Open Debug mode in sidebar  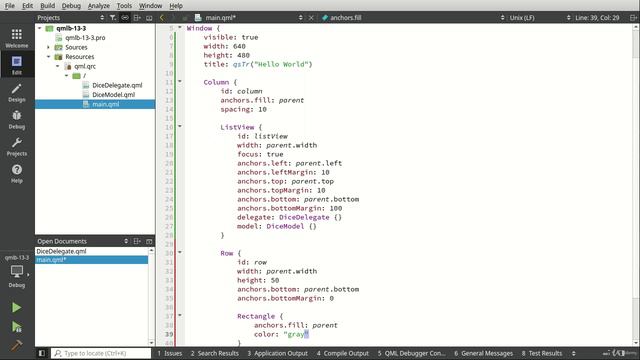(x=17, y=119)
